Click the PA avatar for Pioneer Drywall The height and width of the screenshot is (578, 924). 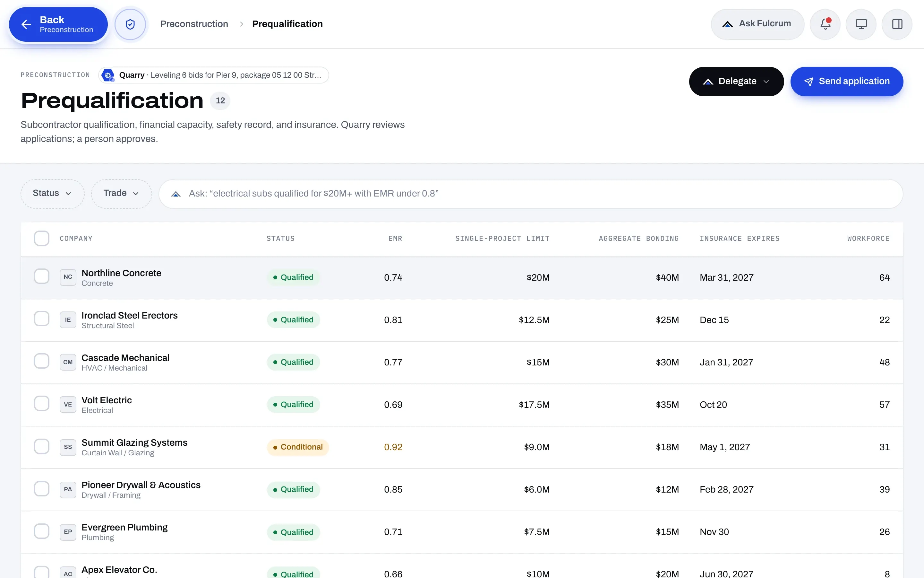coord(68,489)
